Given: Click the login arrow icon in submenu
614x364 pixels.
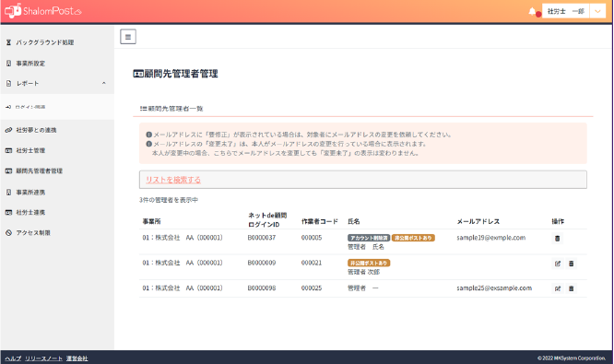Looking at the screenshot, I should coord(8,107).
